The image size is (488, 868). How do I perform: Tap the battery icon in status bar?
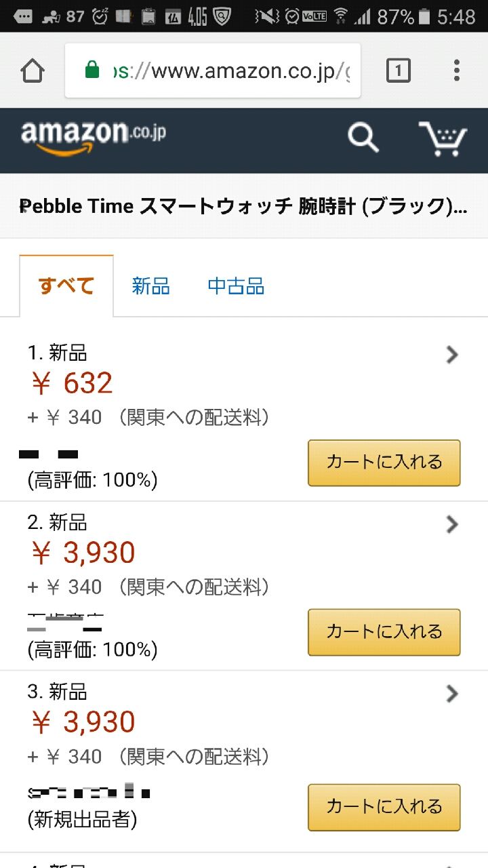[x=424, y=16]
